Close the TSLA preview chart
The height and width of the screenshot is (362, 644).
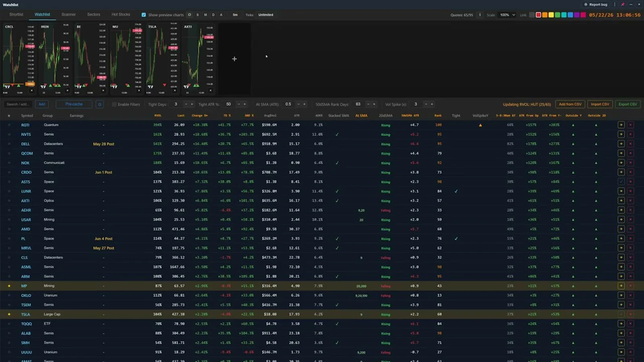[x=175, y=90]
